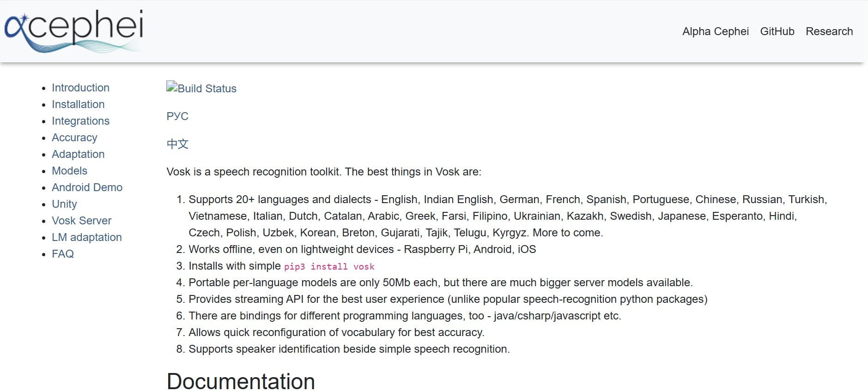Click the Build Status badge image
The height and width of the screenshot is (391, 868).
point(201,88)
